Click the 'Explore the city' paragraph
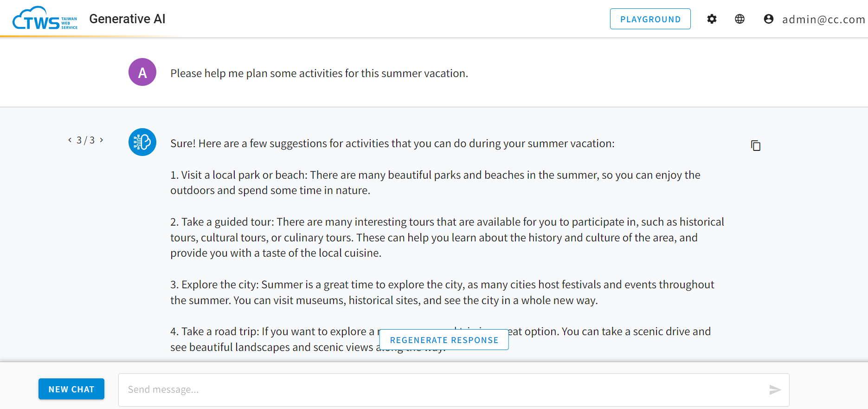This screenshot has width=868, height=409. tap(442, 292)
